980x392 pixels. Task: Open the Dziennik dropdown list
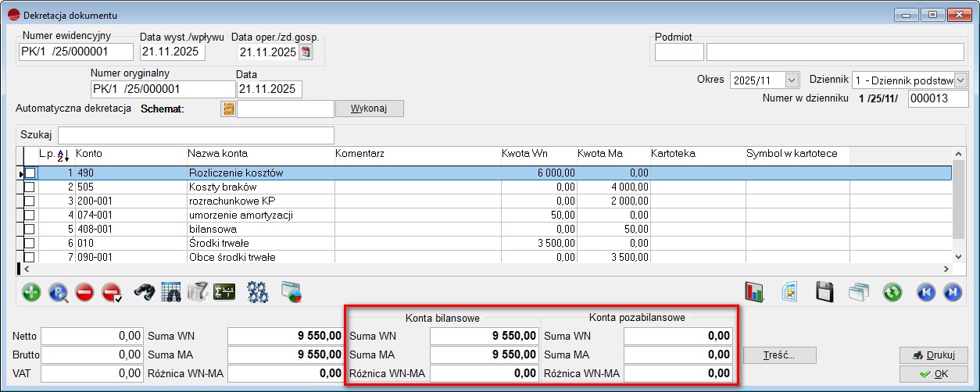tap(960, 80)
